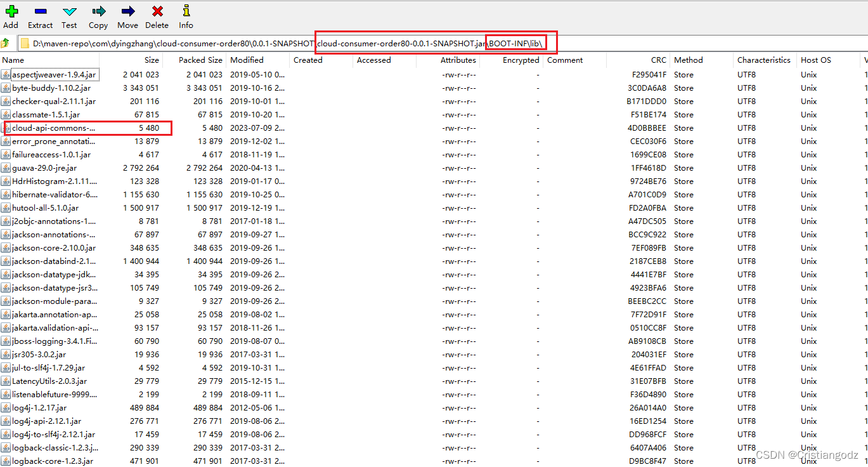
Task: Click the CRC value F295041F
Action: coord(649,75)
